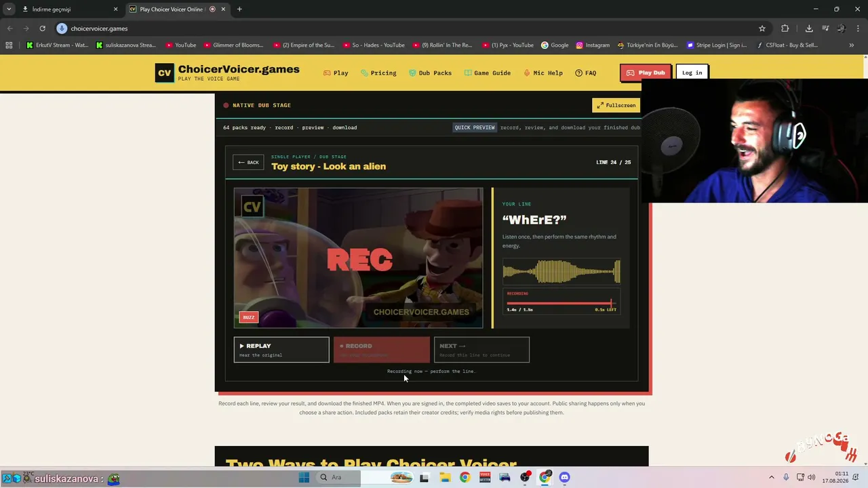Open a new browser tab
This screenshot has height=488, width=868.
tap(239, 9)
